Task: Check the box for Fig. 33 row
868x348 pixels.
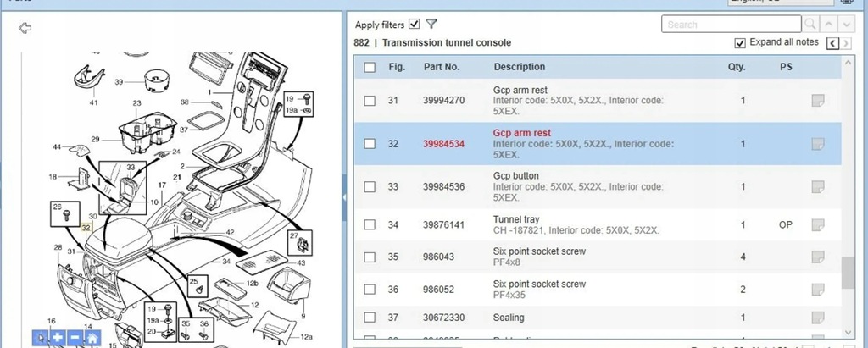Action: [x=370, y=187]
